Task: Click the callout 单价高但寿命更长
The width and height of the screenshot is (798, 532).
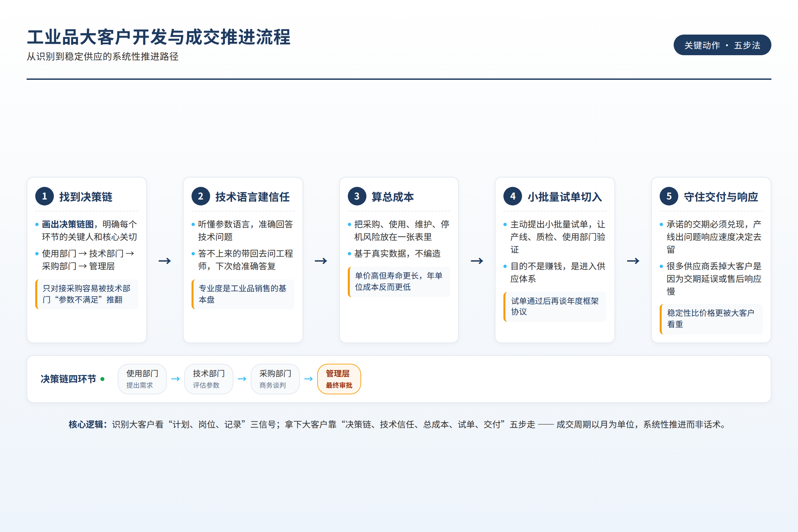Action: click(x=399, y=282)
